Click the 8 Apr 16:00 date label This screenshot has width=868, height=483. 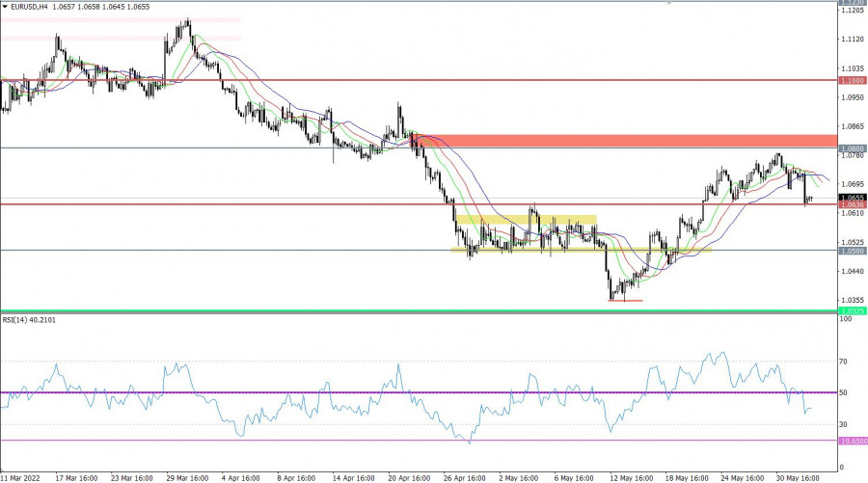(296, 478)
